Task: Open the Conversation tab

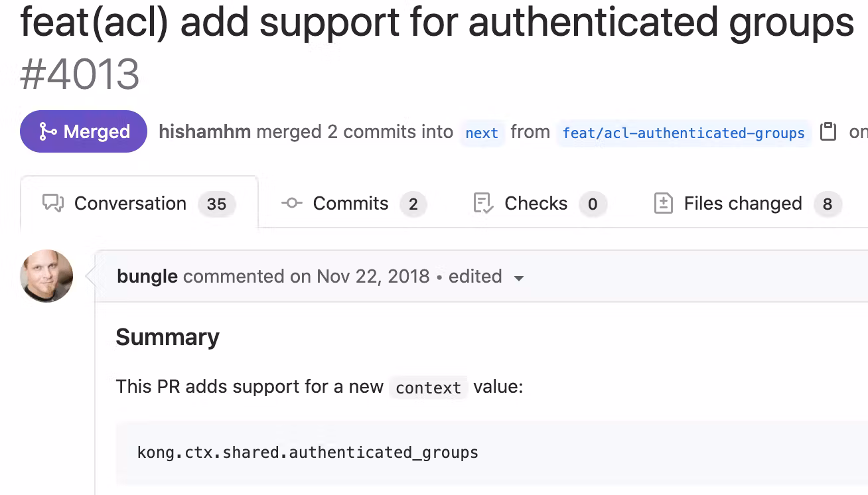Action: click(x=130, y=203)
